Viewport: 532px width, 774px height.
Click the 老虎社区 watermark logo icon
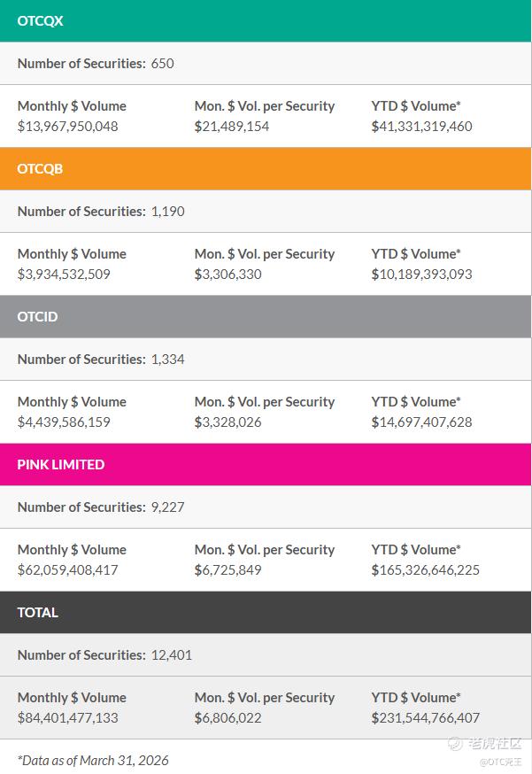tap(455, 744)
